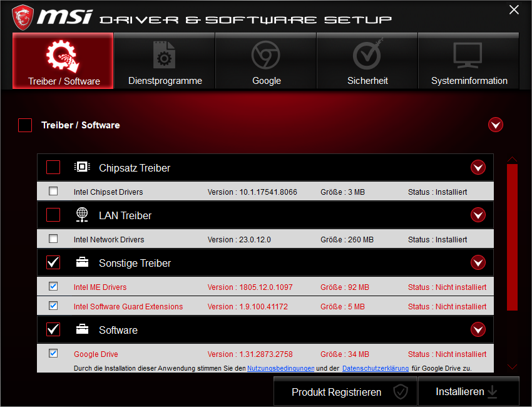The image size is (532, 407).
Task: Click the scroll down arrow
Action: [x=512, y=366]
